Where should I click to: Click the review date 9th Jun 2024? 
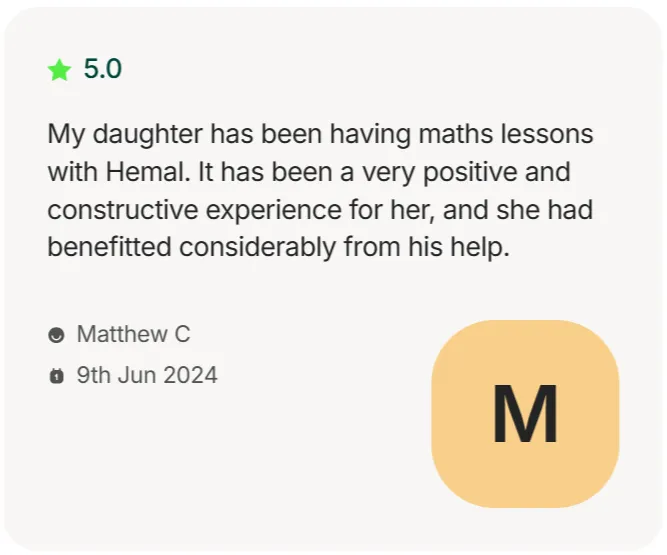(x=147, y=375)
